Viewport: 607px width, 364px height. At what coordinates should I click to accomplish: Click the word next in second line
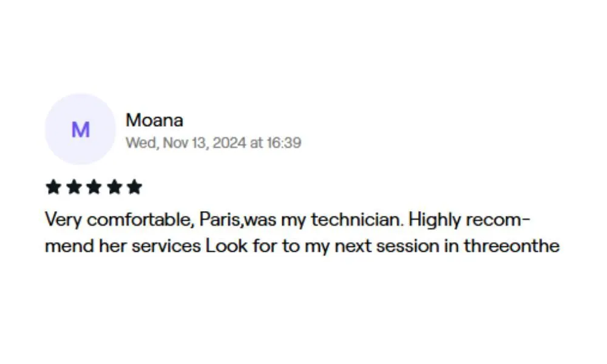tap(353, 246)
